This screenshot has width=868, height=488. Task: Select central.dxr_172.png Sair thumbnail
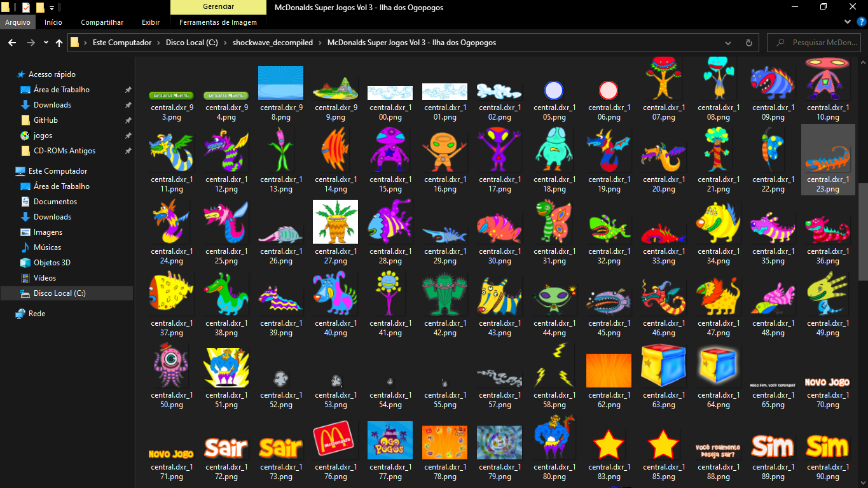[x=226, y=447]
